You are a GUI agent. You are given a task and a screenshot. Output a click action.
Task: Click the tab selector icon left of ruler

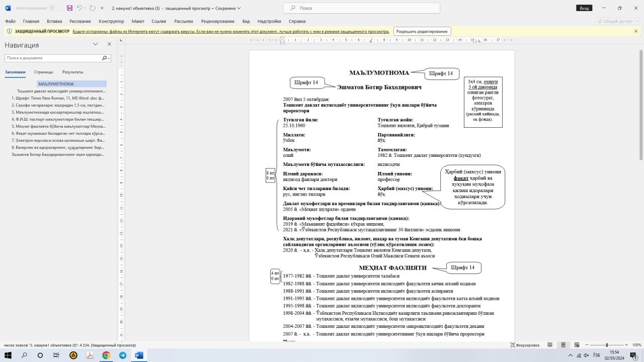pos(121,40)
